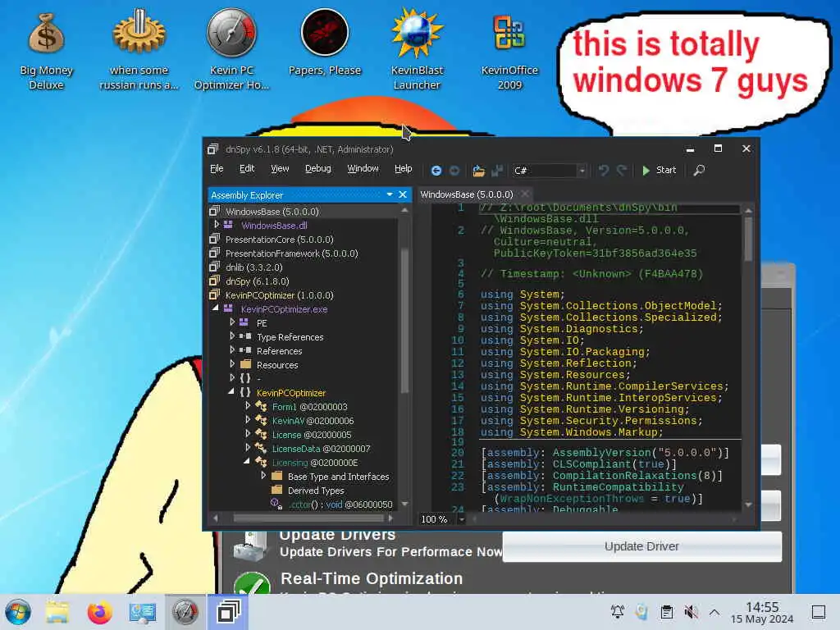The image size is (840, 630).
Task: Expand Base Type and Interfaces folder
Action: coord(263,476)
